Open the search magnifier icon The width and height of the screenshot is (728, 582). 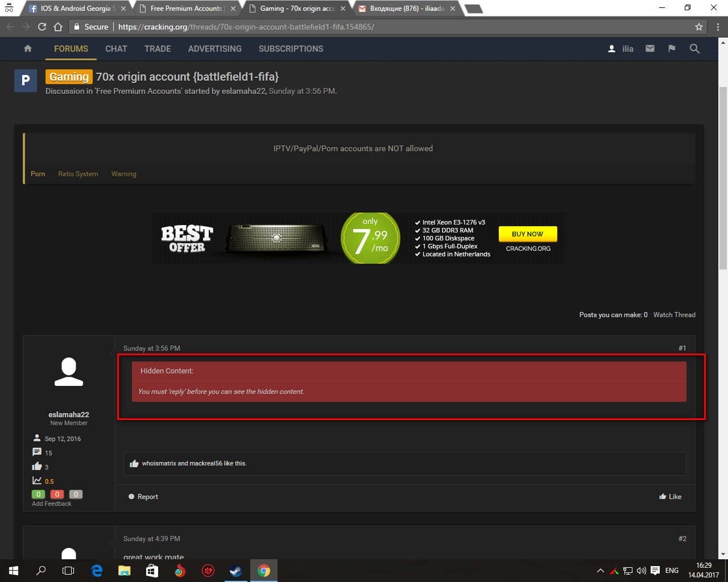694,49
